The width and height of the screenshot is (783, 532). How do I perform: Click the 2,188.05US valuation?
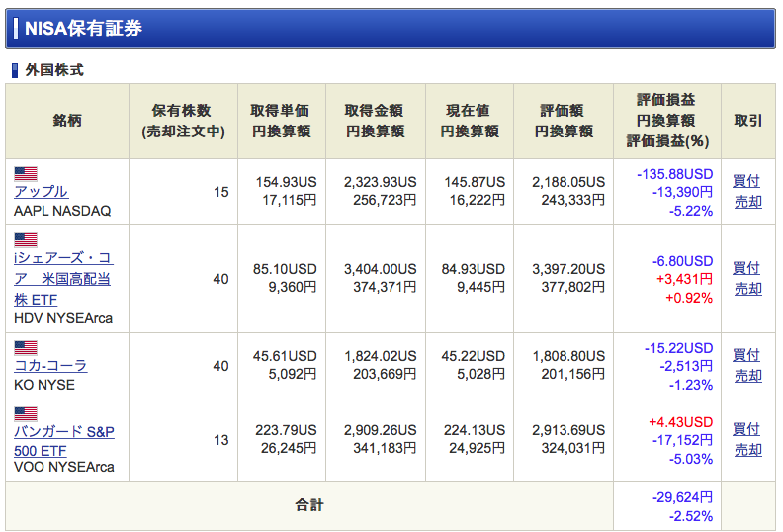point(568,182)
